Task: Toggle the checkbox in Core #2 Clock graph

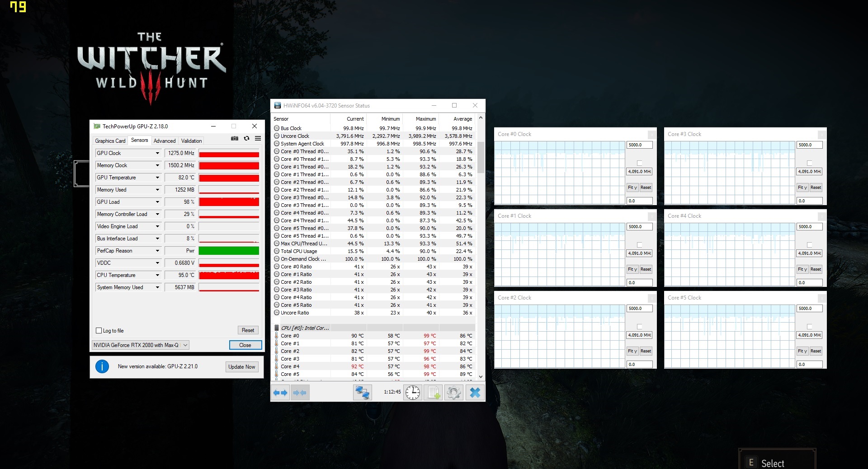Action: coord(639,326)
